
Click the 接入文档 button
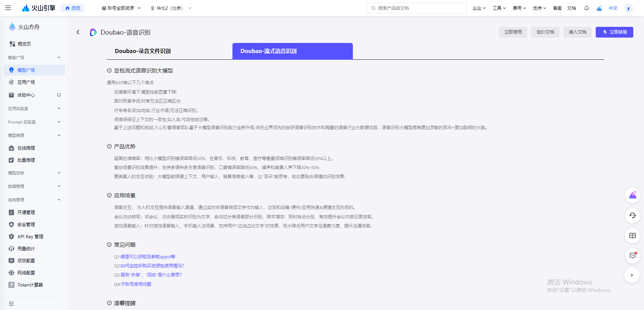click(x=578, y=32)
